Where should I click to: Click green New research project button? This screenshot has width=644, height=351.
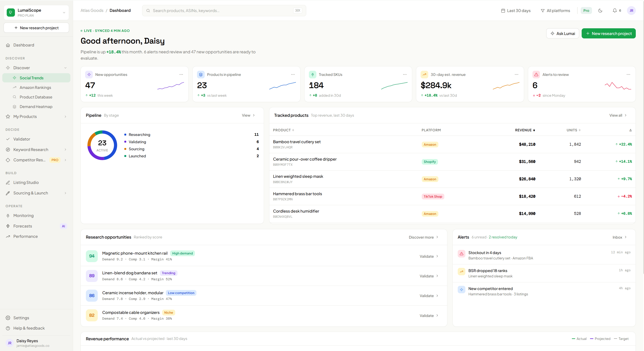point(608,33)
